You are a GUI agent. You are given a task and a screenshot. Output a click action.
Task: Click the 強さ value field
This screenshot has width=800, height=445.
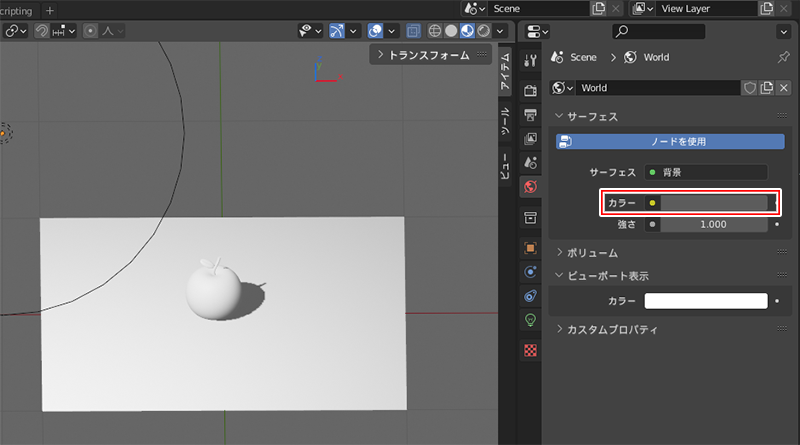712,225
